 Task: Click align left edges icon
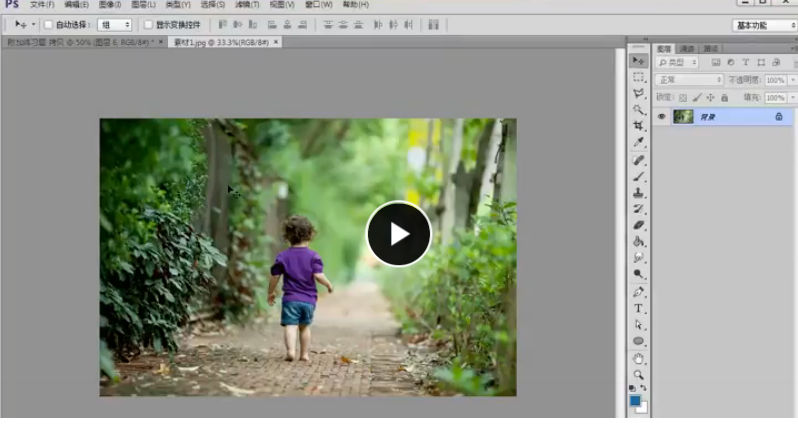tap(272, 24)
